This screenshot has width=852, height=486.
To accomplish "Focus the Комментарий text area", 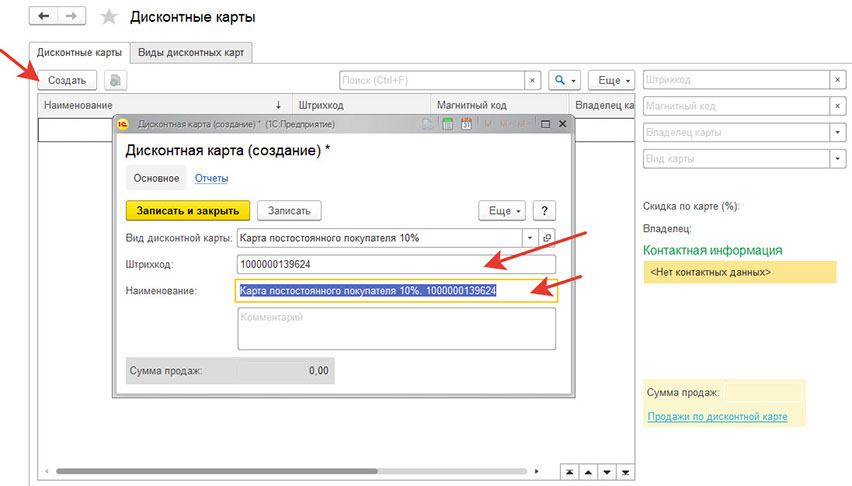I will [x=396, y=328].
